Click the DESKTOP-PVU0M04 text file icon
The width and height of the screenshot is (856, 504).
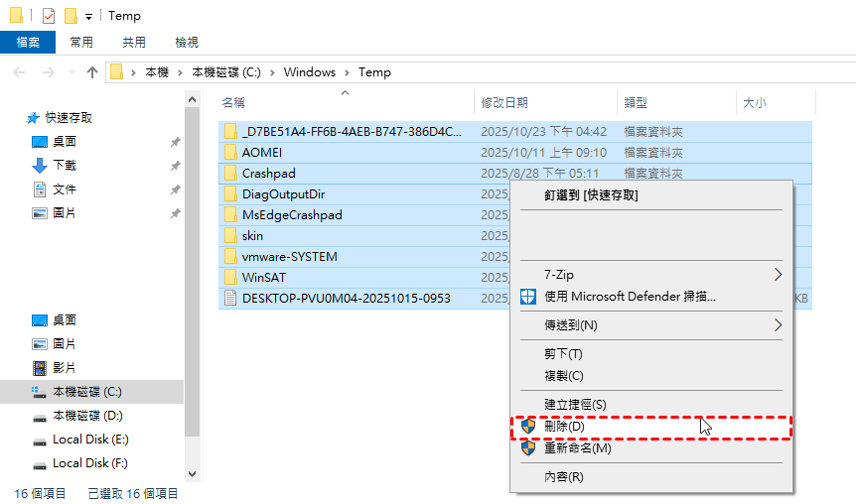click(x=230, y=298)
